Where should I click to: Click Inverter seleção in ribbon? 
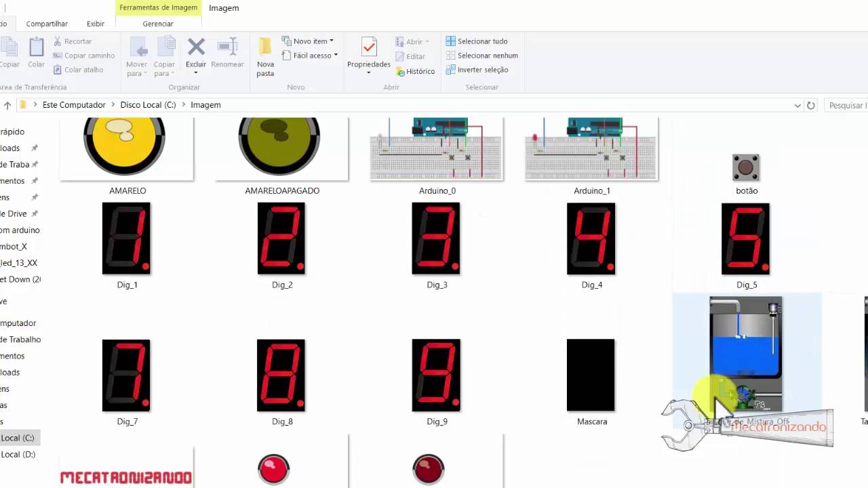[477, 70]
